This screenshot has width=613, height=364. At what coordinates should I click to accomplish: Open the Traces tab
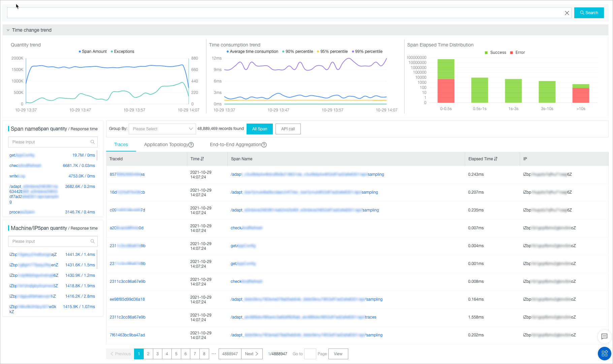click(121, 144)
